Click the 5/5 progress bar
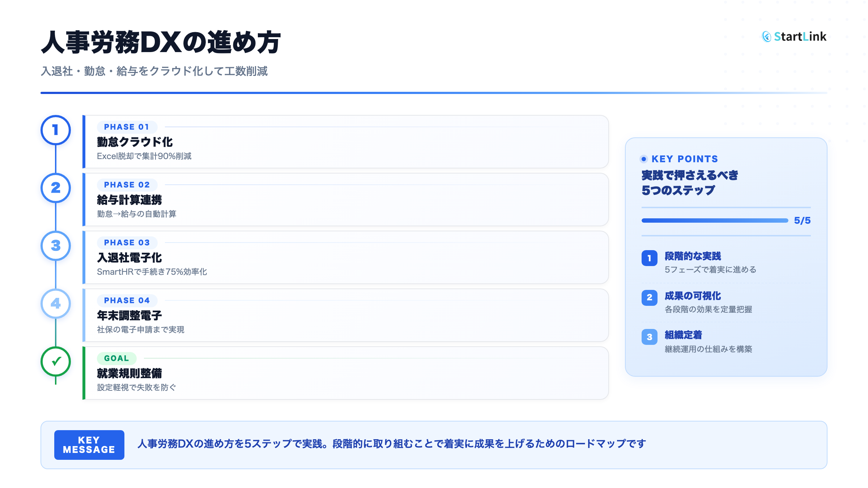 (x=715, y=221)
